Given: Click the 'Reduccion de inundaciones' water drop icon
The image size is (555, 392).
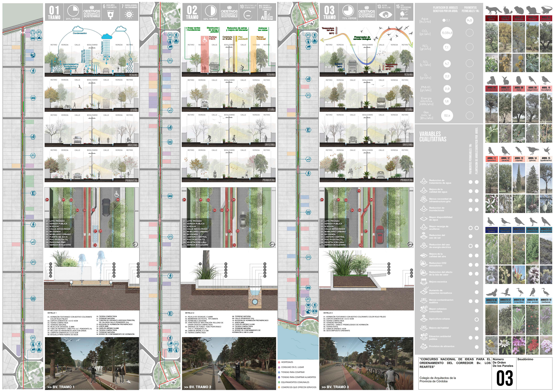Looking at the screenshot, I should (x=423, y=209).
